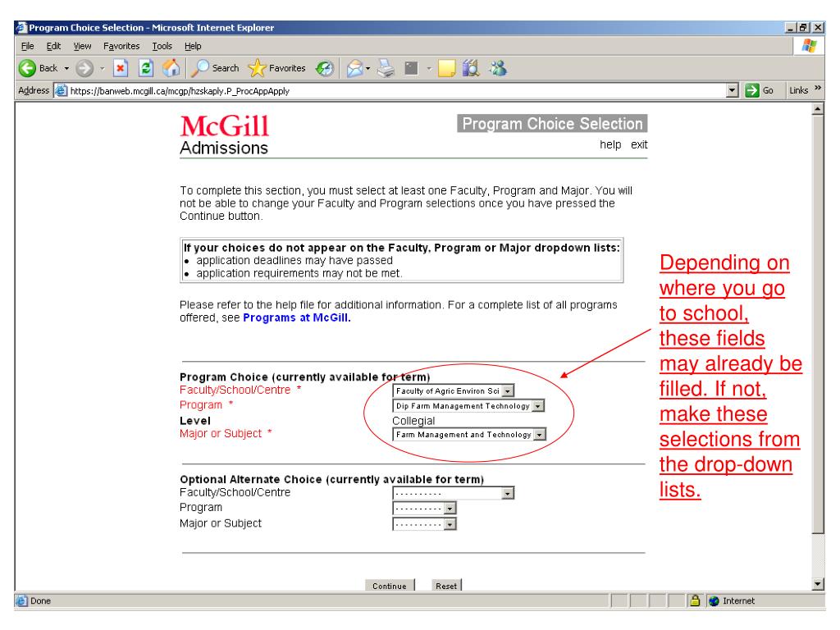The height and width of the screenshot is (630, 840).
Task: Open Farm Management and Technology major dropdown
Action: pyautogui.click(x=469, y=435)
